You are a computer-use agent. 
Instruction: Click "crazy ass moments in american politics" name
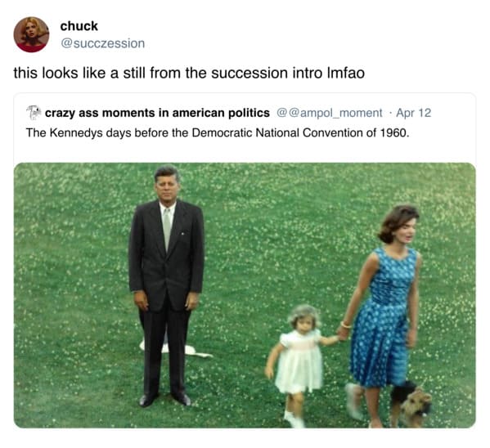click(x=157, y=113)
